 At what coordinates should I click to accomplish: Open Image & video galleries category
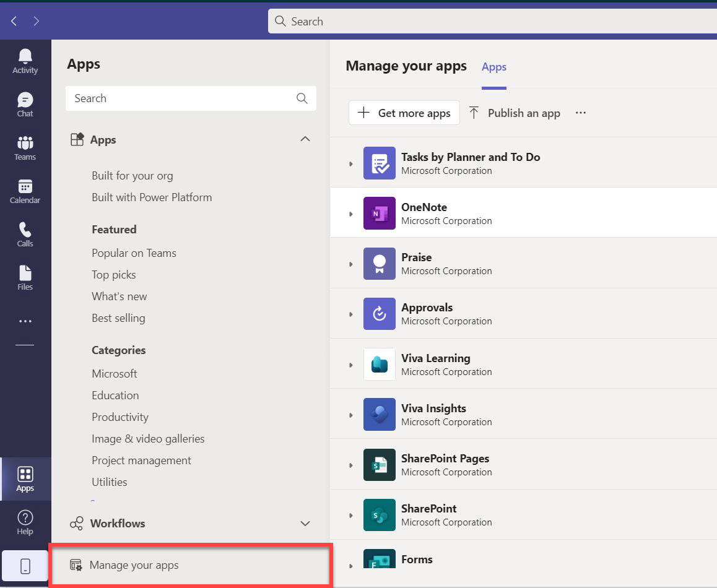(x=148, y=439)
